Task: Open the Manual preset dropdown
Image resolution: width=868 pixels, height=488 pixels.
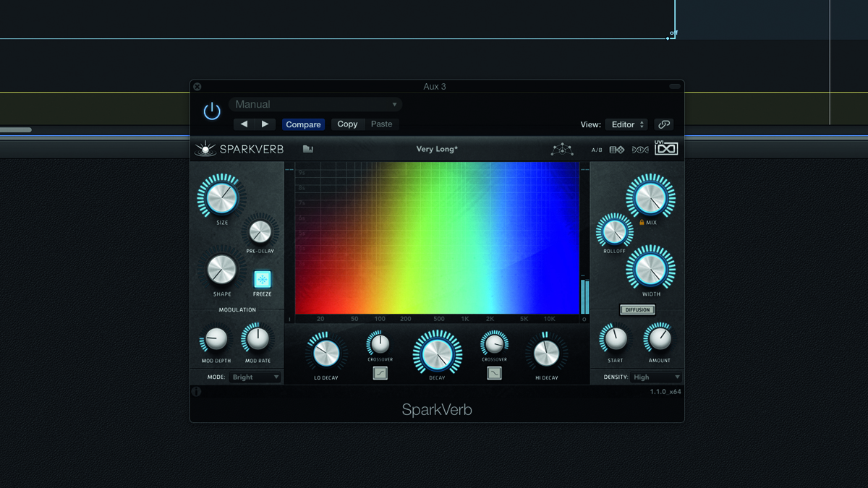Action: pyautogui.click(x=316, y=105)
